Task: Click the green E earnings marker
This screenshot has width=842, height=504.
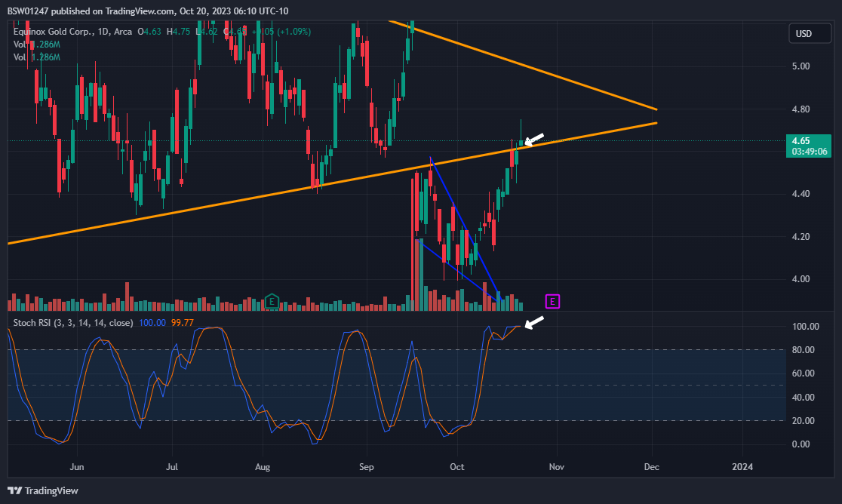Action: point(272,302)
